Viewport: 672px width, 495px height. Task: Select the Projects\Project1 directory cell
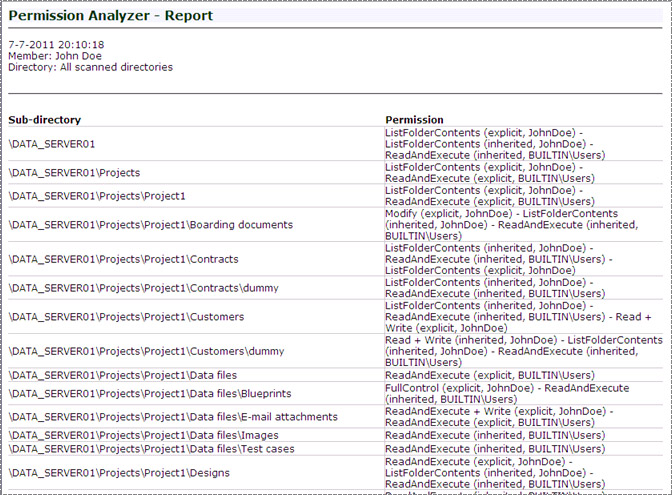pyautogui.click(x=196, y=196)
